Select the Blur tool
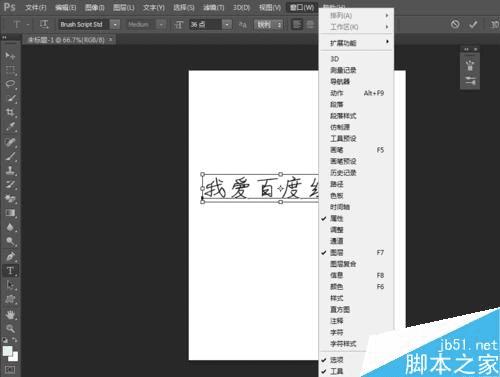500x377 pixels. [10, 227]
